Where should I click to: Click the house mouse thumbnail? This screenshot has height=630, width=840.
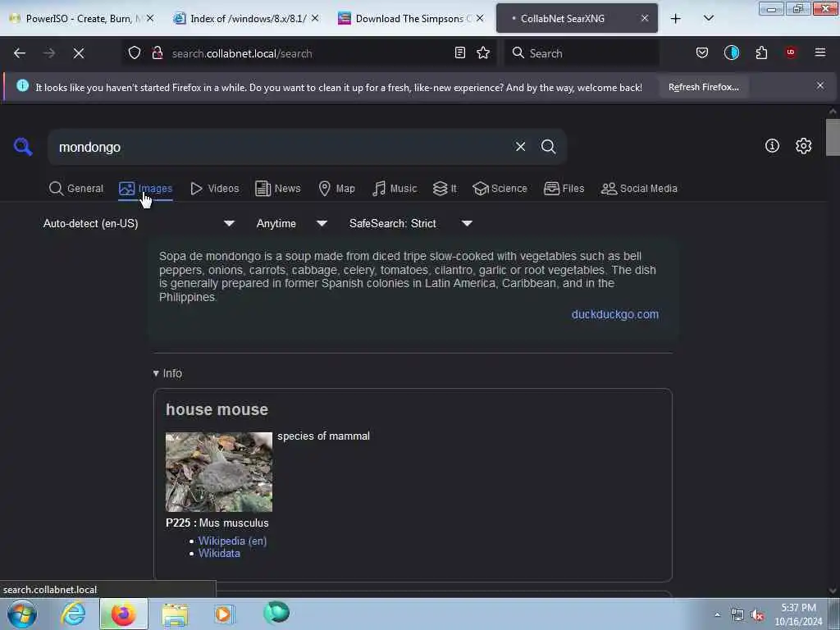click(218, 472)
